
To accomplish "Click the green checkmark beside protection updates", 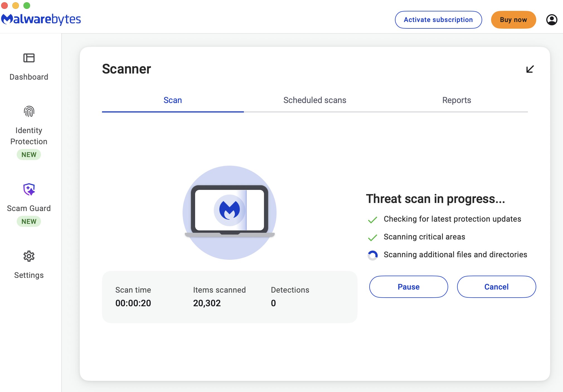I will 373,220.
